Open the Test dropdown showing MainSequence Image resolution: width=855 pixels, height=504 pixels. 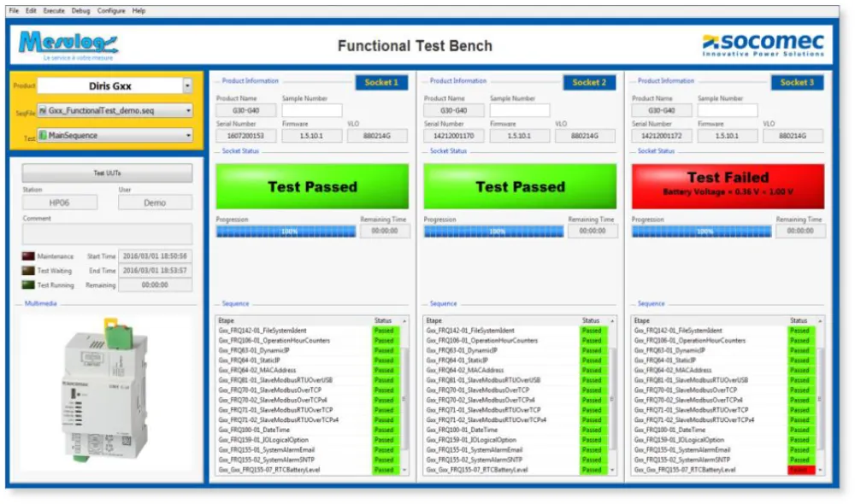115,135
